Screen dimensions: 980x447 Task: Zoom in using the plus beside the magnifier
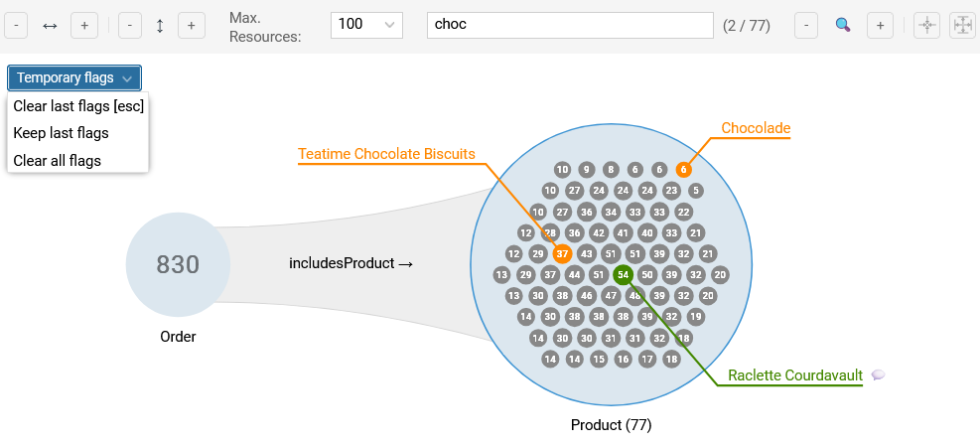coord(879,26)
